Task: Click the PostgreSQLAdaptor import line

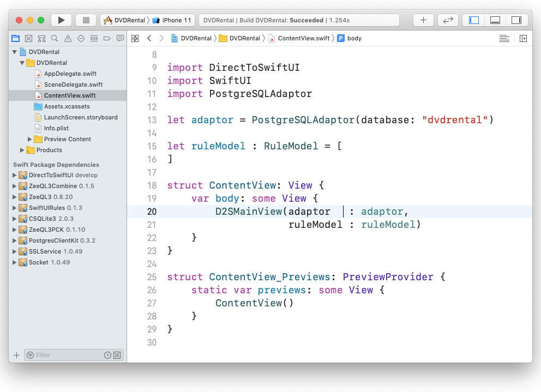Action: pos(239,94)
